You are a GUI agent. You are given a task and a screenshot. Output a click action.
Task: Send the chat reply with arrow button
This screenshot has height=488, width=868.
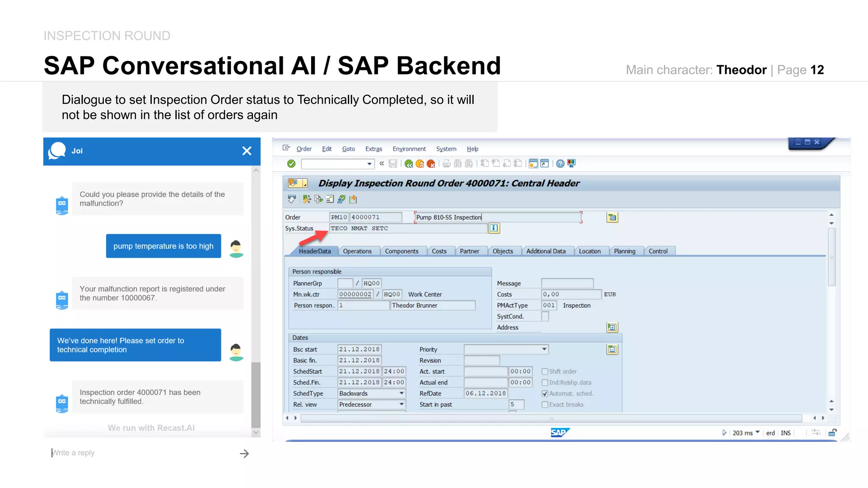pos(244,454)
